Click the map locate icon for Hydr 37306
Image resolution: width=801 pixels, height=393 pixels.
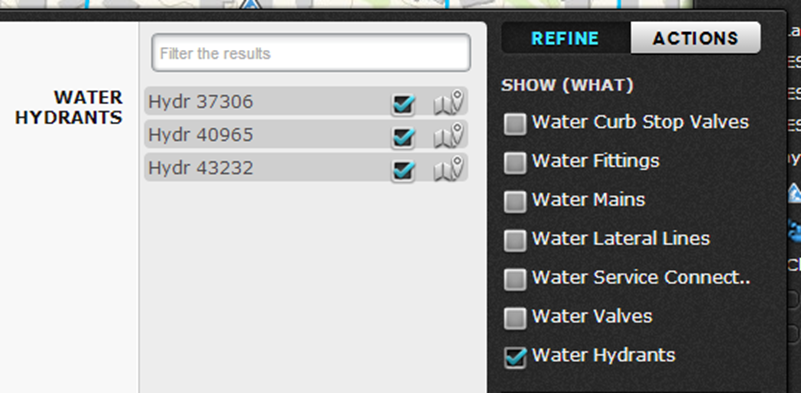(x=449, y=102)
